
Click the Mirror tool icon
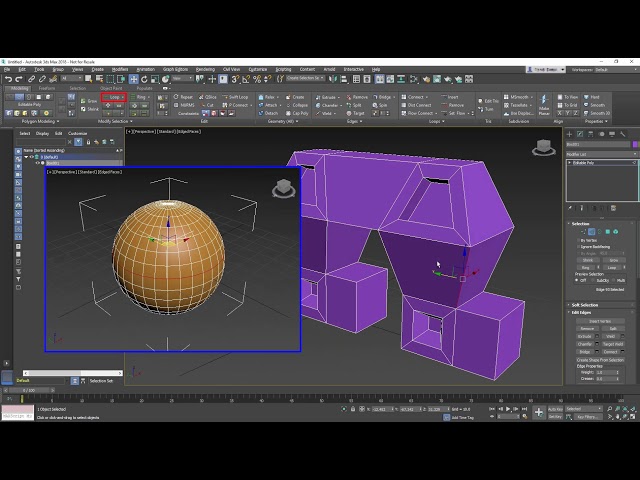[x=333, y=79]
